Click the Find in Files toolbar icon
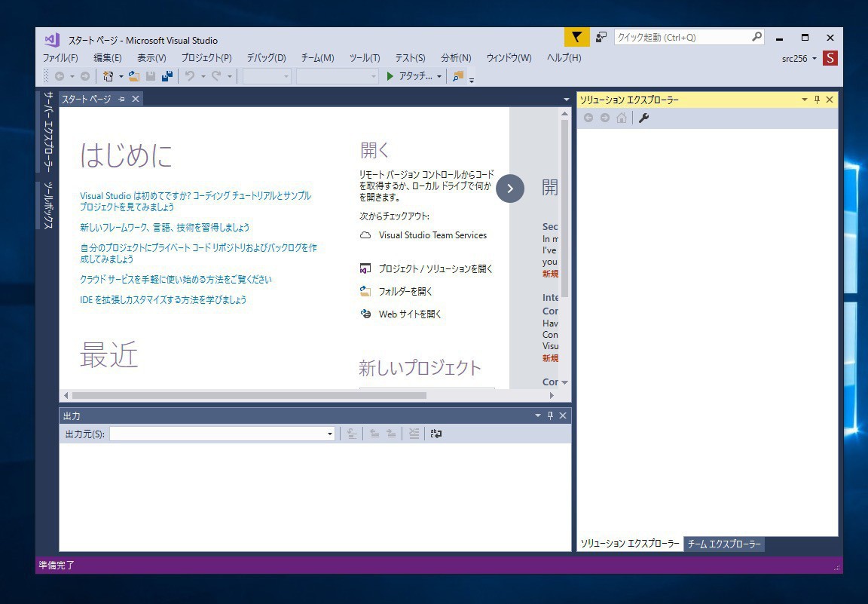The width and height of the screenshot is (868, 604). (x=458, y=76)
